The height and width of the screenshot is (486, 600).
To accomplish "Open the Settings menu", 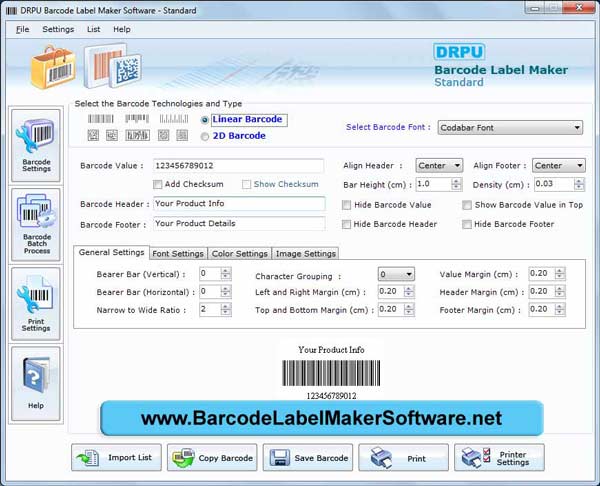I will [58, 29].
